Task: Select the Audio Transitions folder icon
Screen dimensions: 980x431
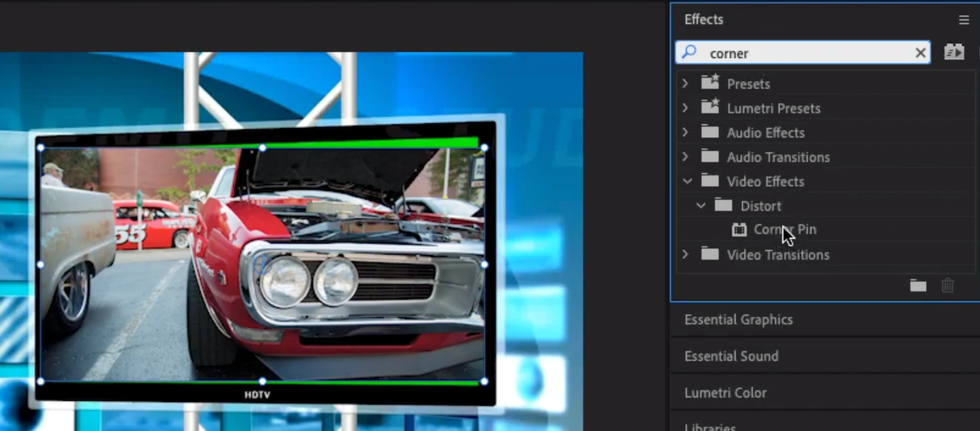Action: (x=710, y=156)
